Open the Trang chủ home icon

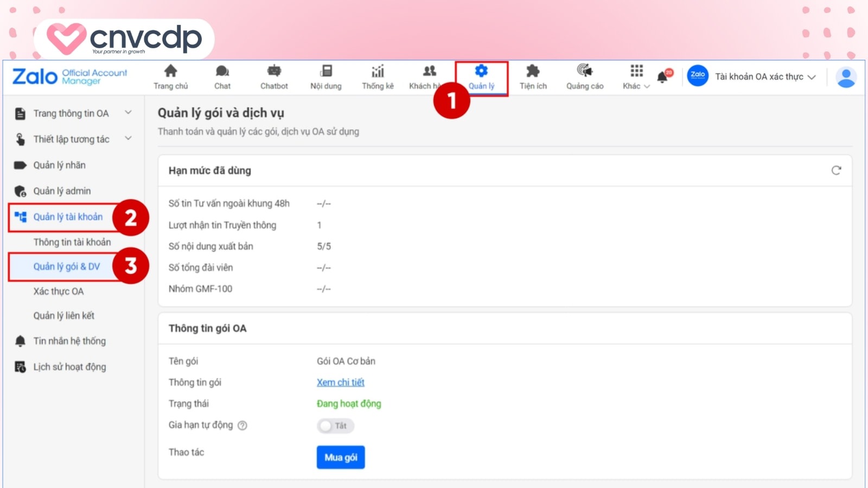(x=171, y=71)
